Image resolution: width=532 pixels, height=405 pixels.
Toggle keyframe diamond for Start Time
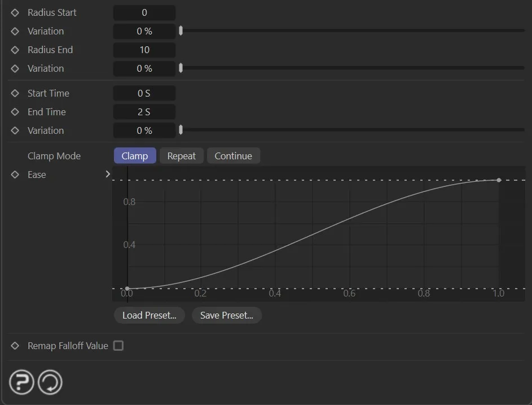click(15, 93)
